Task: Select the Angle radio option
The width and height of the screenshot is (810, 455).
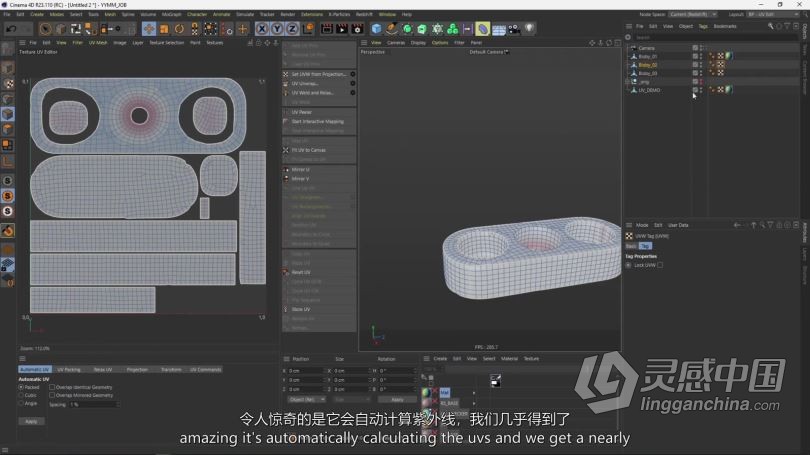Action: (x=21, y=403)
